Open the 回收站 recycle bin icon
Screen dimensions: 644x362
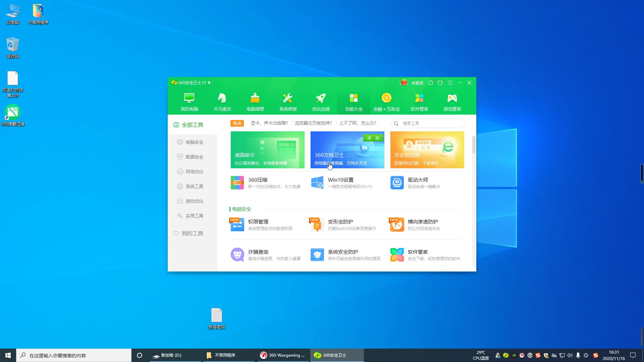pyautogui.click(x=13, y=48)
